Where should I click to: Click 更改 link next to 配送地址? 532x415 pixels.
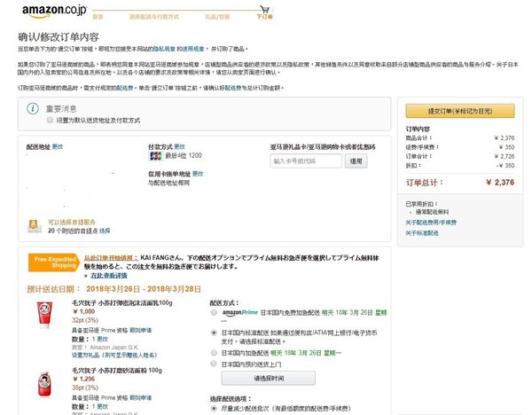pos(58,145)
